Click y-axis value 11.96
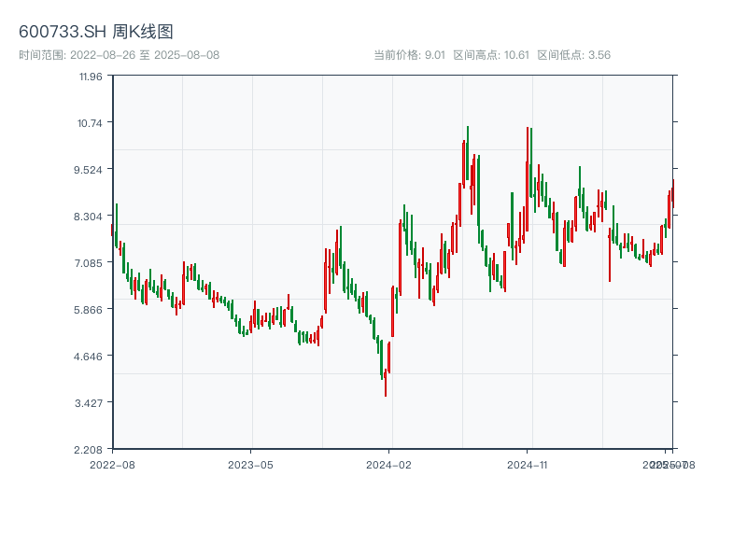The width and height of the screenshot is (747, 560). pyautogui.click(x=91, y=77)
